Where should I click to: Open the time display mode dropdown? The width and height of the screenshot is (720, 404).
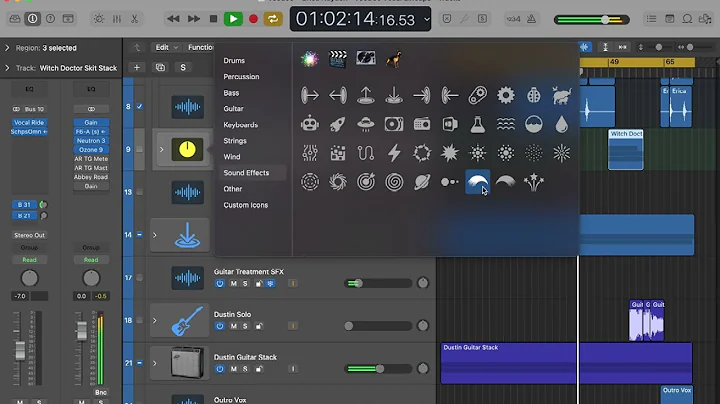click(427, 19)
